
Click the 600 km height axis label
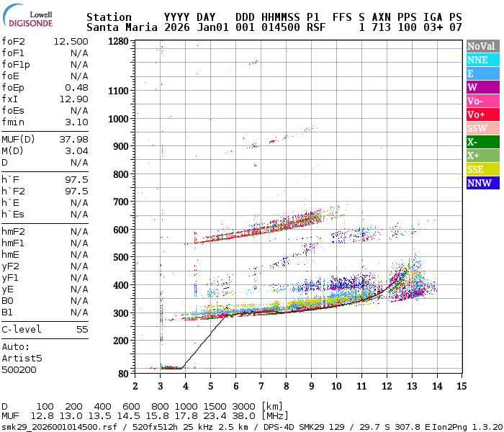[121, 230]
